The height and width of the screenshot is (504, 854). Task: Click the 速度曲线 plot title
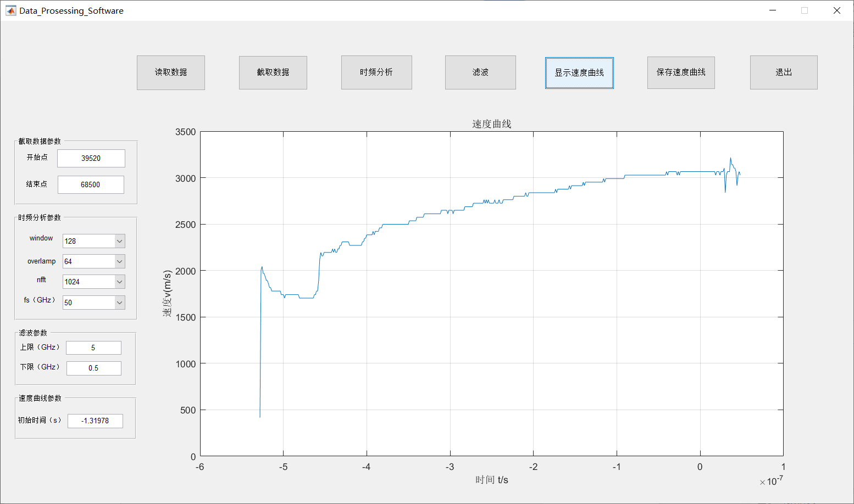[492, 124]
